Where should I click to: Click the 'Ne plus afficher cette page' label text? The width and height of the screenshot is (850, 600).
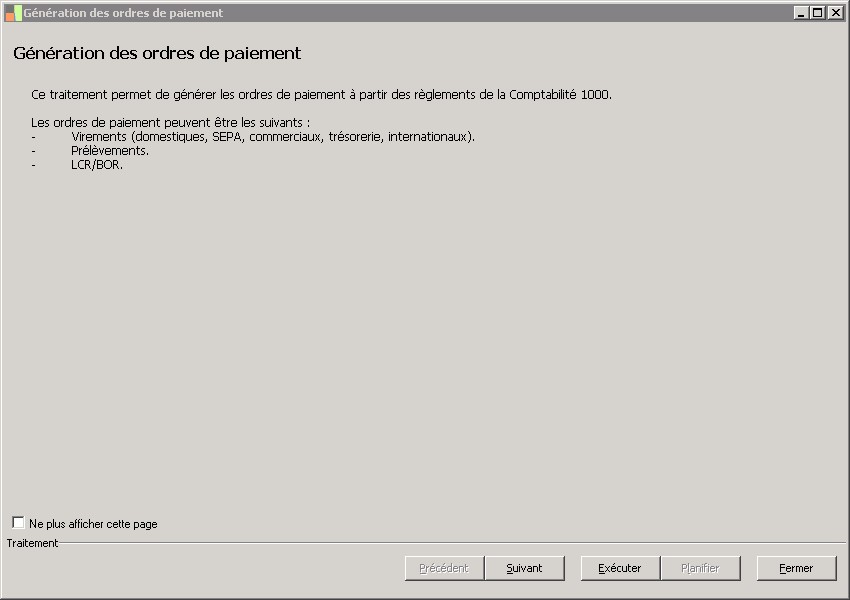(93, 524)
